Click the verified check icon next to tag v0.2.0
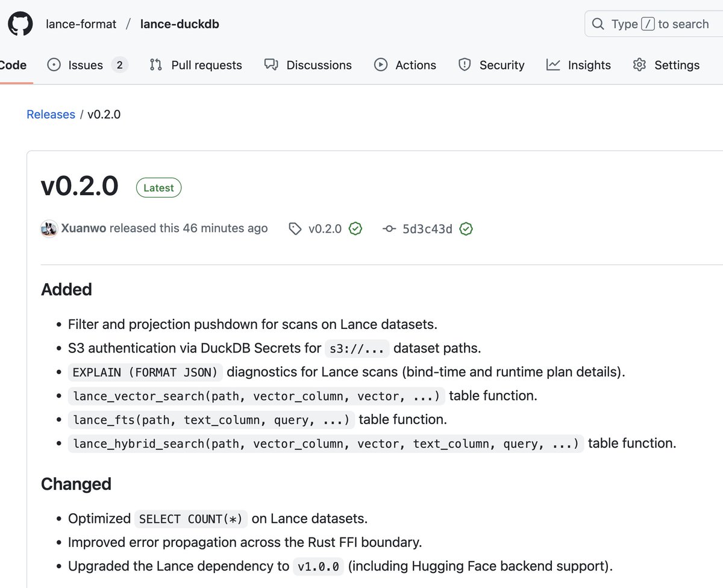 (355, 229)
